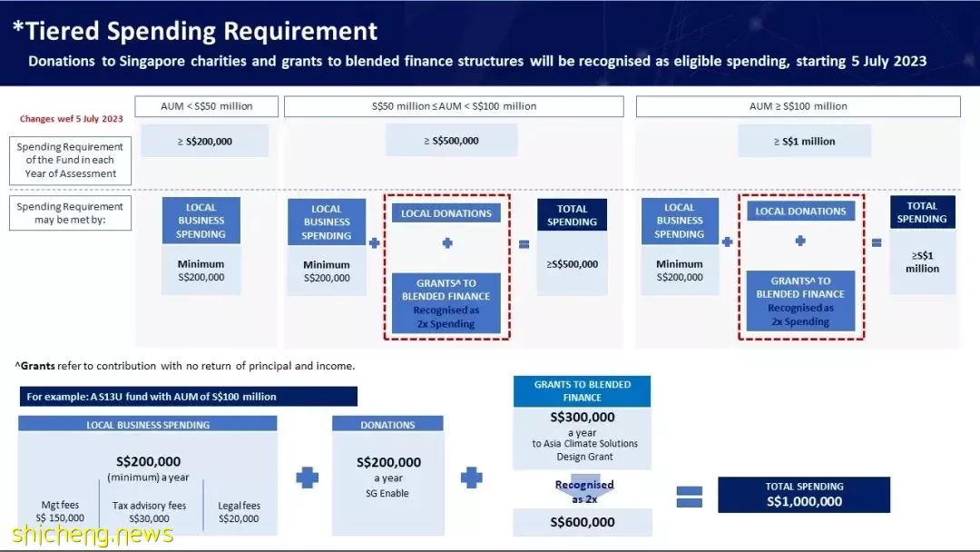Image resolution: width=980 pixels, height=552 pixels.
Task: Click 'Minimum S$200,000' in middle AUM tier
Action: tap(327, 271)
